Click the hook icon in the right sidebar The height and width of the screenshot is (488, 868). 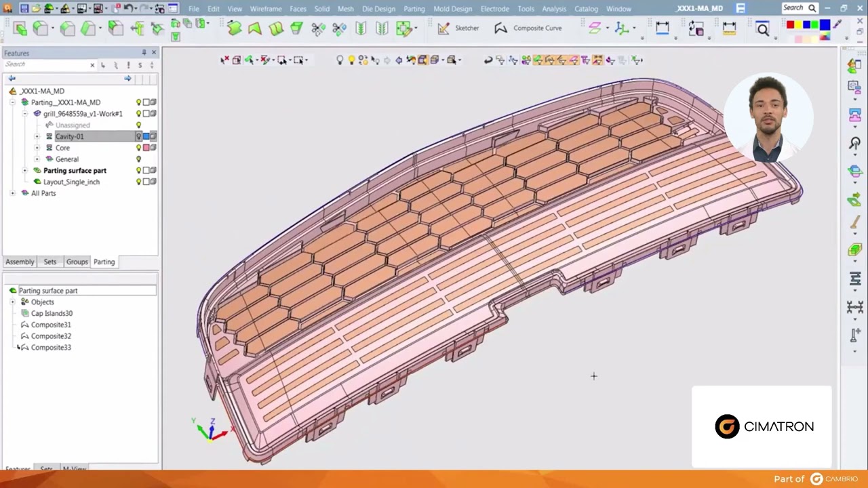(854, 143)
